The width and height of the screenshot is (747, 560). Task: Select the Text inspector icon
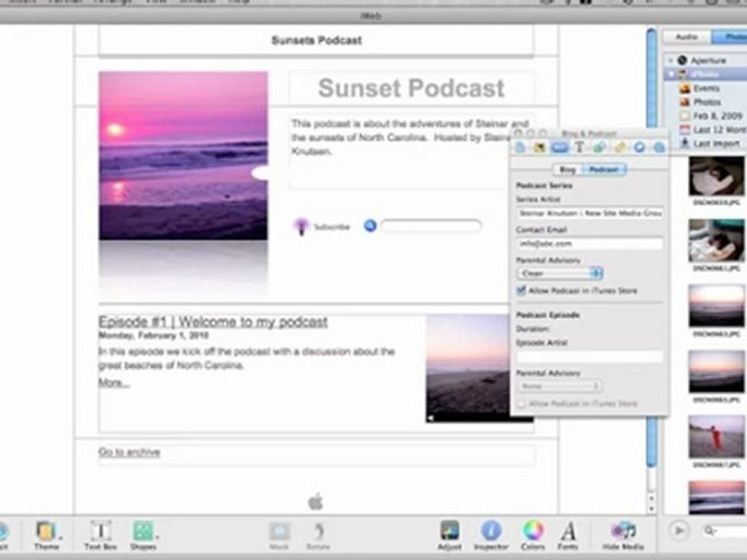click(x=579, y=148)
